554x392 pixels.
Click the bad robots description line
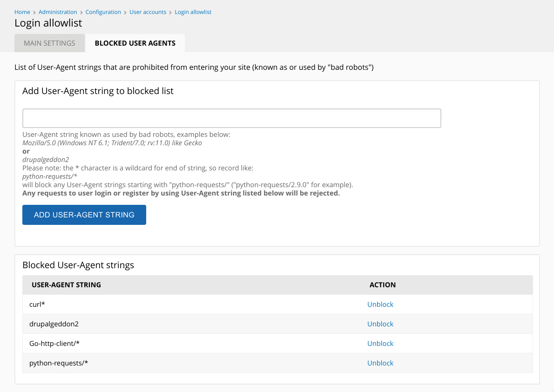(194, 67)
